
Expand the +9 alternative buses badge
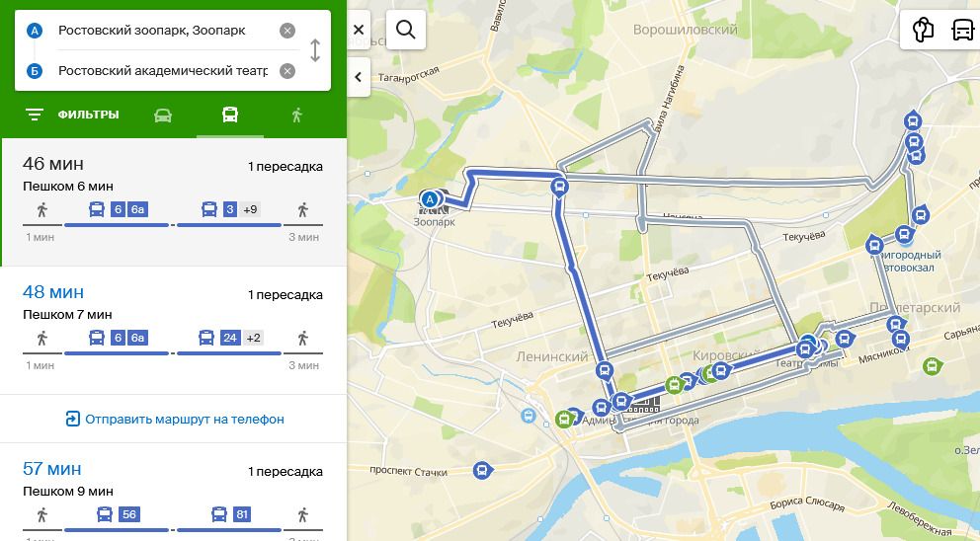pos(250,209)
